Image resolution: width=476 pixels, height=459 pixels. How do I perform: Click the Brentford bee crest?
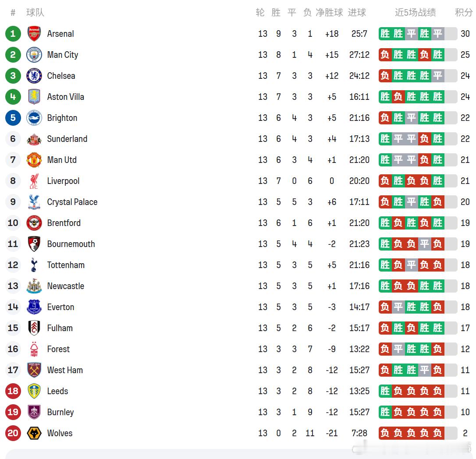click(x=34, y=223)
